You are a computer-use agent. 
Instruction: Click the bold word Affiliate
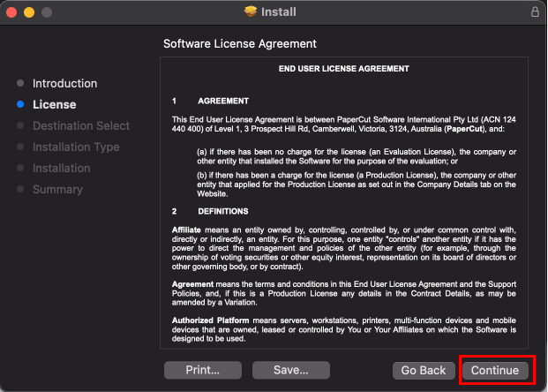click(186, 230)
